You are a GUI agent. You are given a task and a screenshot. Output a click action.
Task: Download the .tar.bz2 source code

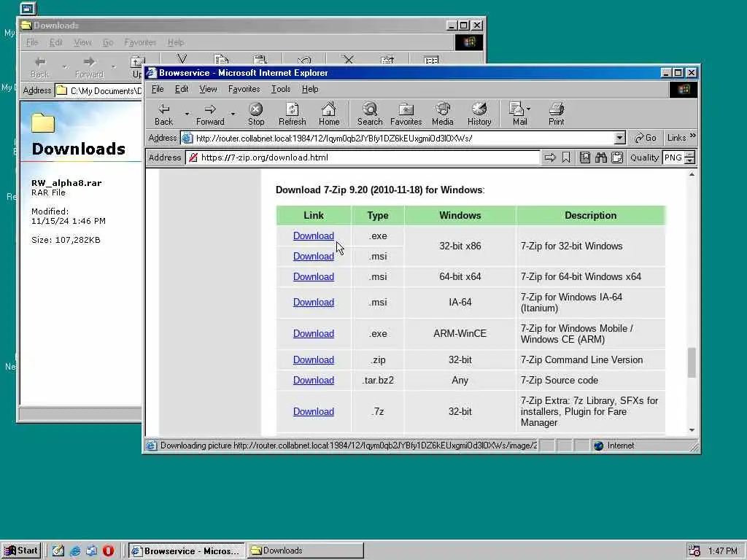(x=314, y=381)
